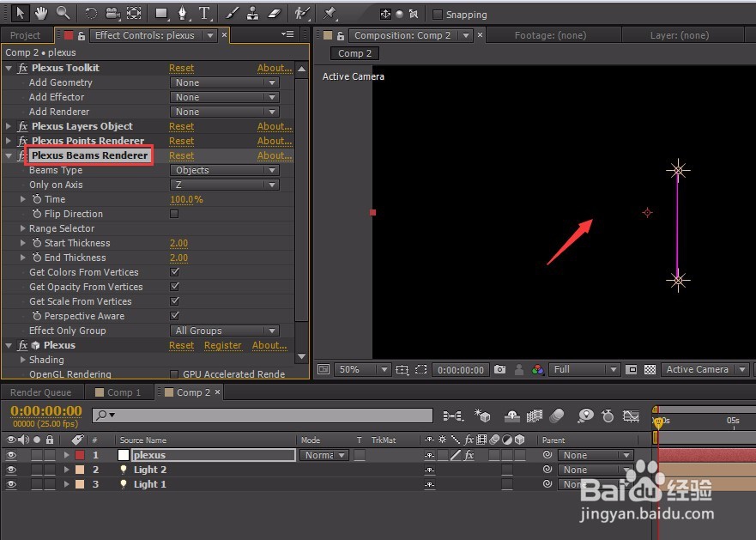
Task: Open the Composition Mini-Flowchart icon
Action: click(453, 416)
